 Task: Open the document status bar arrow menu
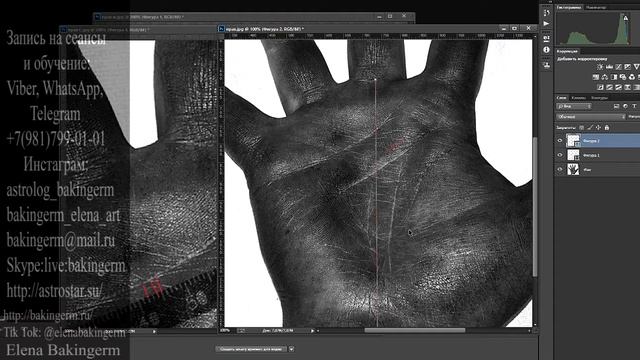point(313,331)
